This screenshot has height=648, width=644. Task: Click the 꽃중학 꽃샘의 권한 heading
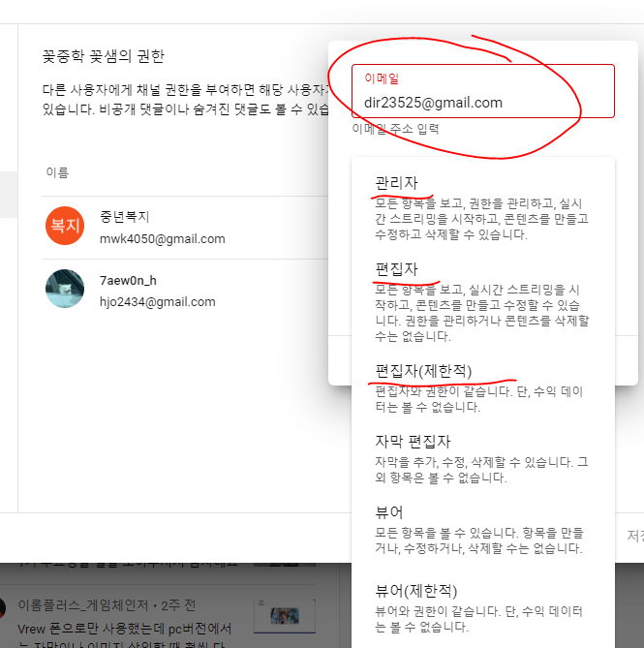click(x=104, y=56)
